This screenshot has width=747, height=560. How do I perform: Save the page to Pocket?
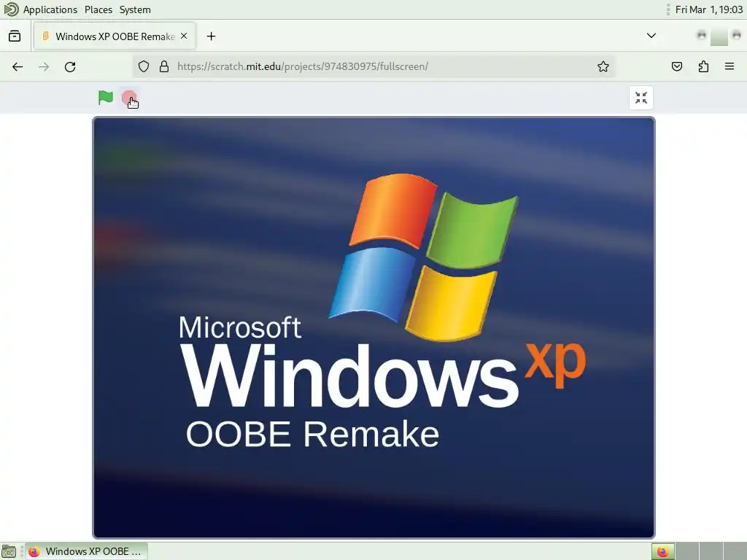(676, 66)
